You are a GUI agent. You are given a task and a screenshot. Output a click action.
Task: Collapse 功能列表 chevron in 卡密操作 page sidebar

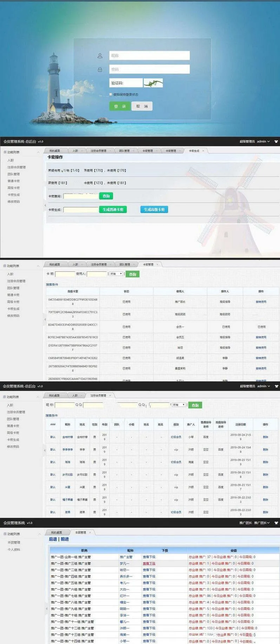click(x=38, y=152)
